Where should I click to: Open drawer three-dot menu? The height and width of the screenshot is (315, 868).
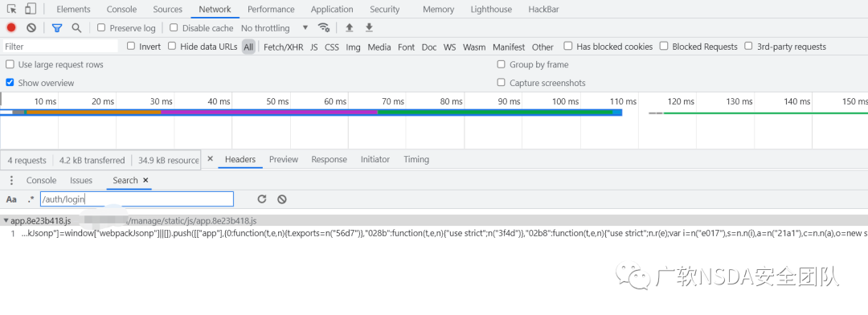[x=11, y=181]
